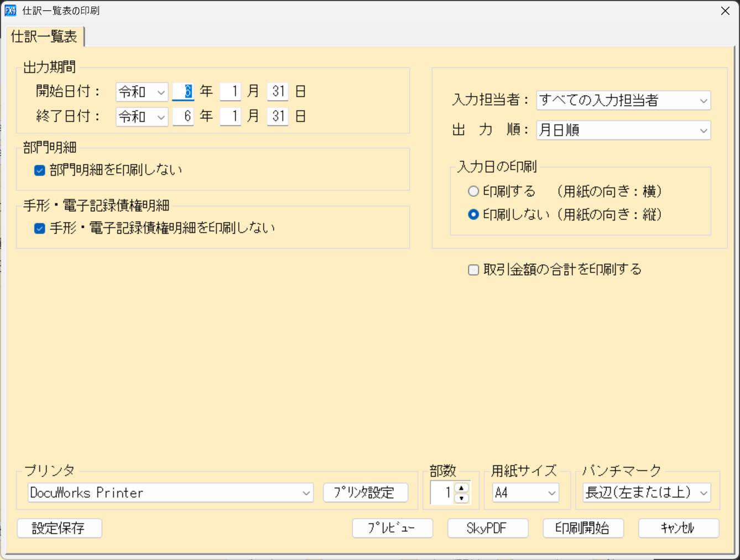Select 印刷しない for 入力日の印刷

[473, 215]
